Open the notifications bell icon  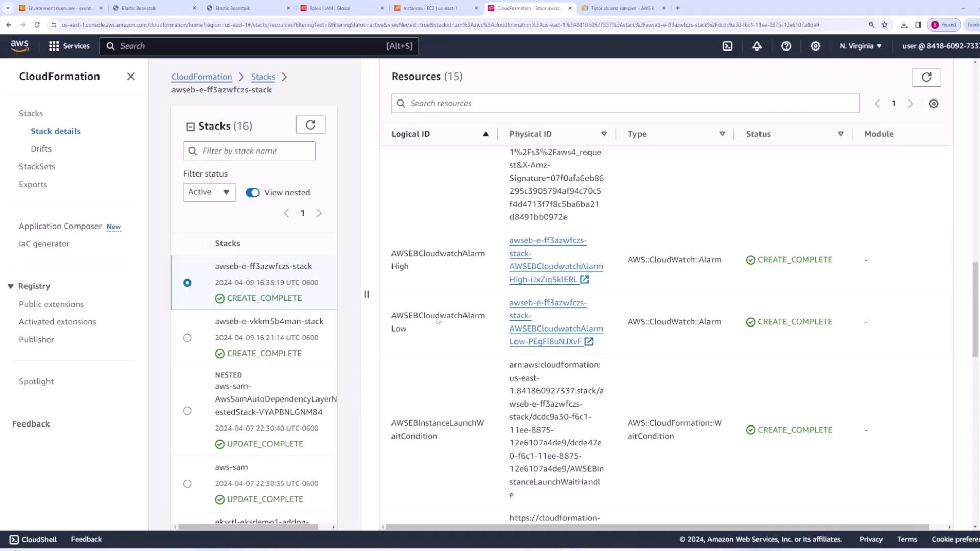[757, 46]
